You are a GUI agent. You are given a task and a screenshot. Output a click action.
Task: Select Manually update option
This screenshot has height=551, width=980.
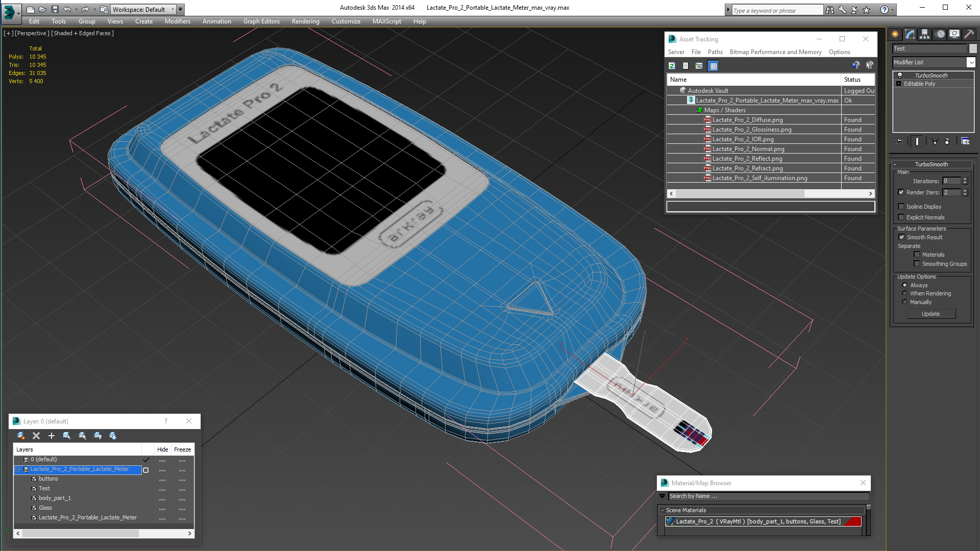905,302
